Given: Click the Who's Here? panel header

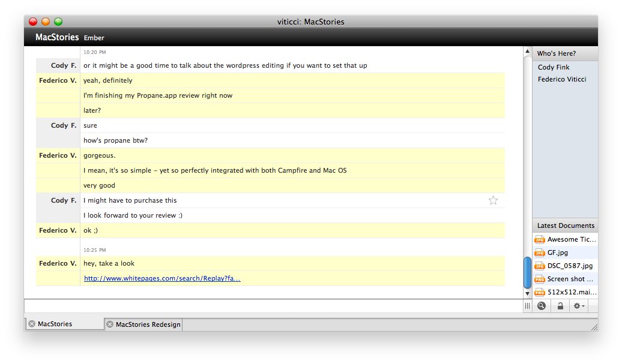Looking at the screenshot, I should click(x=565, y=53).
